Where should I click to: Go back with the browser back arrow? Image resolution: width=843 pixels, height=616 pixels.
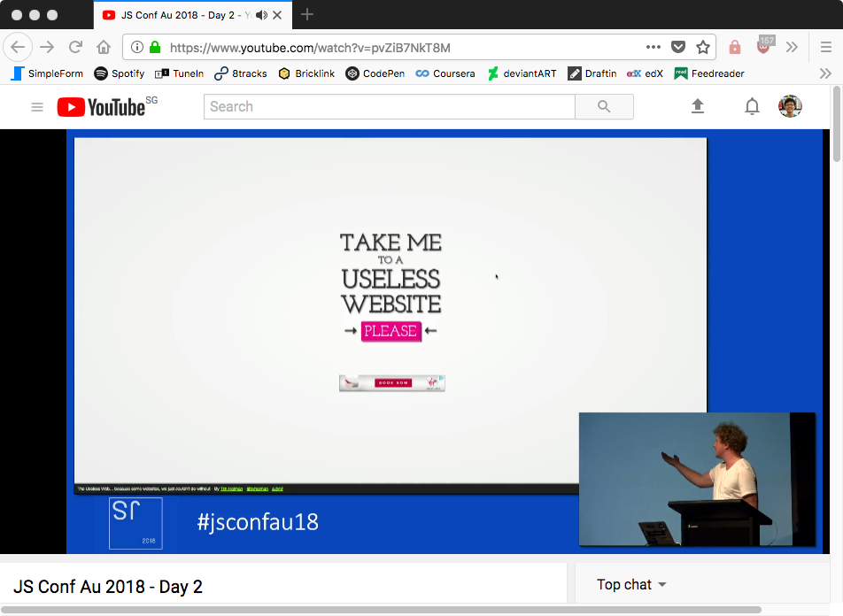click(x=18, y=47)
